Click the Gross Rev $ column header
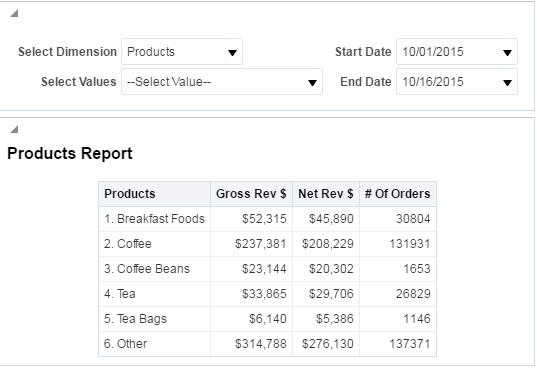The image size is (537, 369). coord(251,194)
